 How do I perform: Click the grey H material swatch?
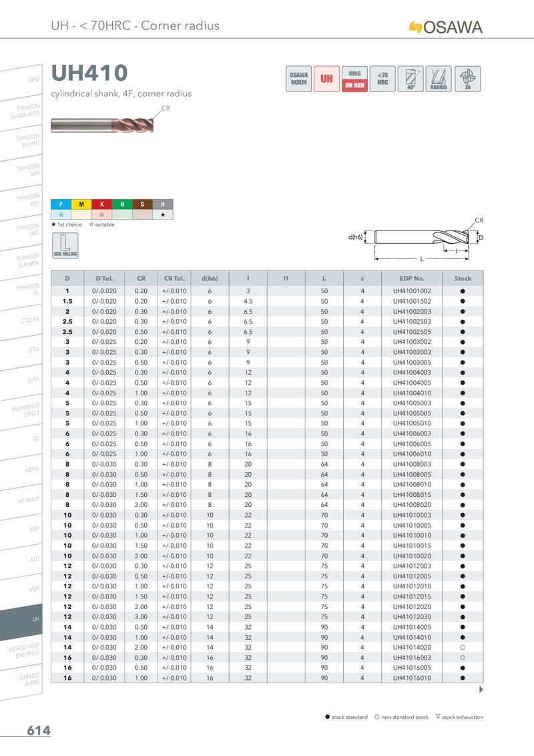tap(163, 204)
